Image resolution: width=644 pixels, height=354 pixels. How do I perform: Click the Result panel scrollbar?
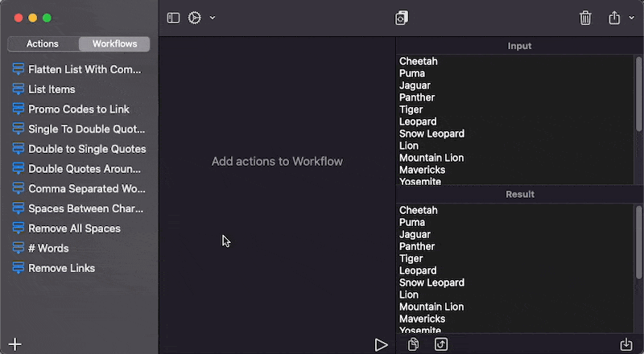pyautogui.click(x=638, y=243)
